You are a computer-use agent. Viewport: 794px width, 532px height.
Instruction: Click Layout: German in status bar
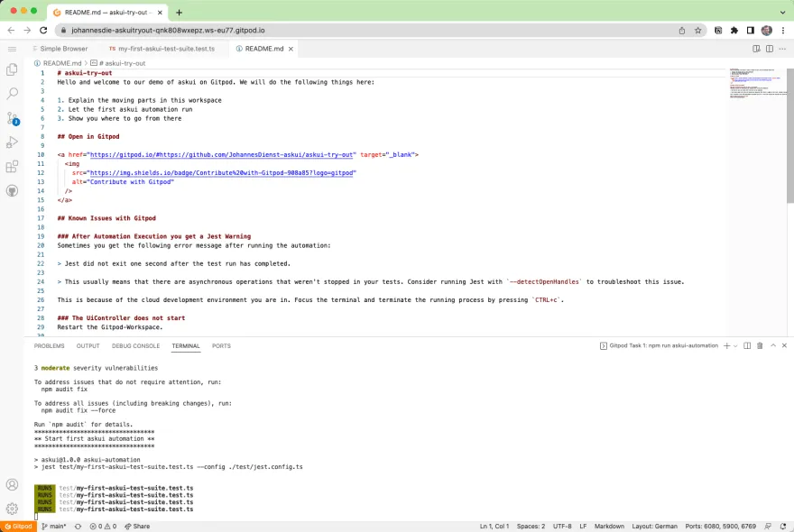(654, 527)
